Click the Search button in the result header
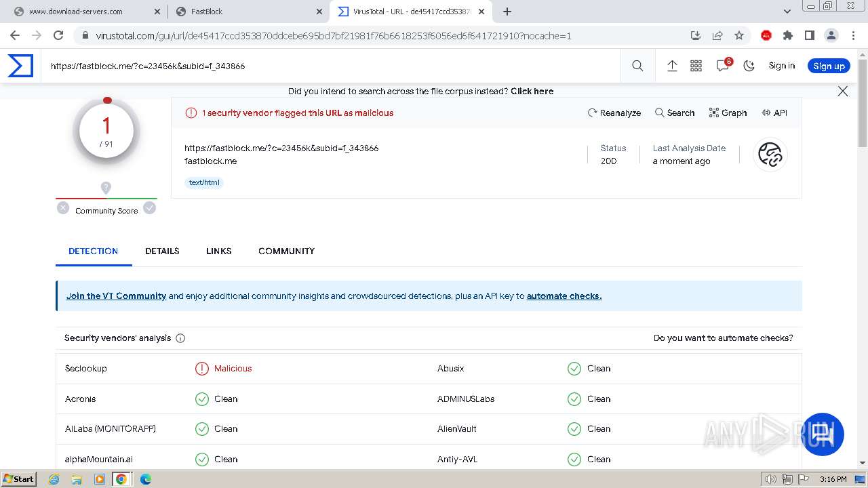This screenshot has width=868, height=488. [x=675, y=113]
